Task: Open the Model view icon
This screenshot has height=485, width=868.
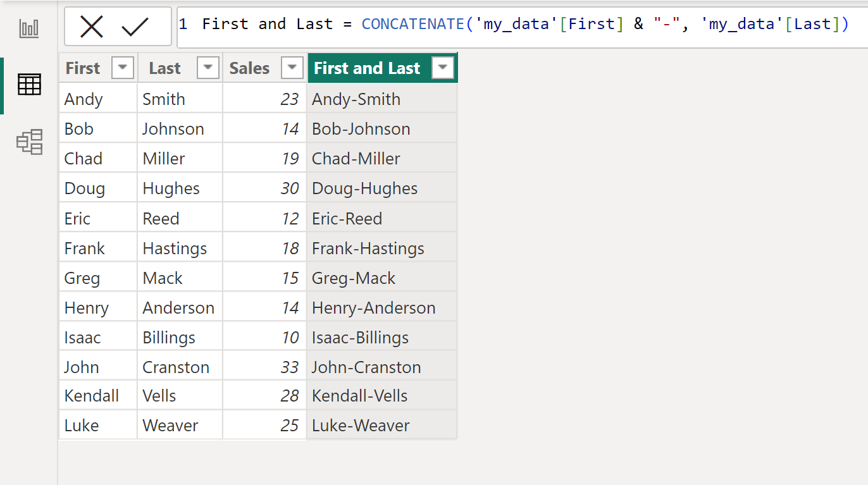Action: coord(29,142)
